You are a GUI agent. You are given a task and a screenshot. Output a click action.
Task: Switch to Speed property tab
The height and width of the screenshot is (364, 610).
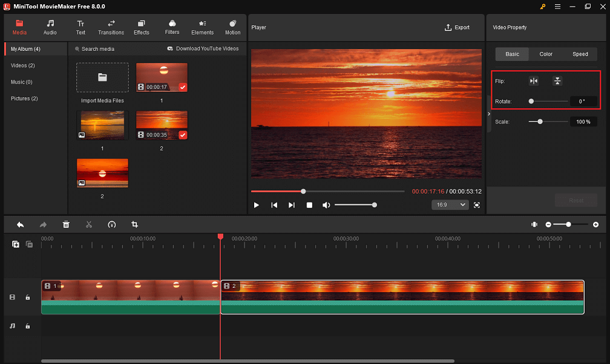[x=580, y=54]
